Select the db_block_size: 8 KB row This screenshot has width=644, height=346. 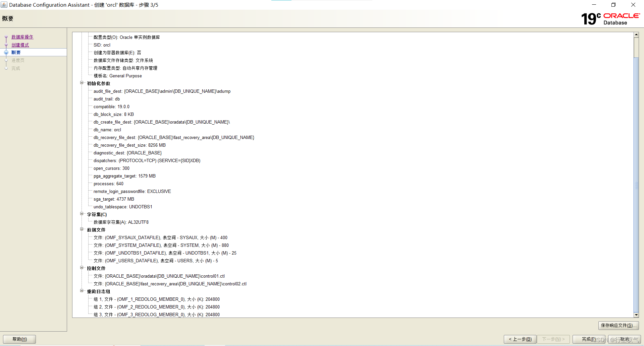coord(114,114)
